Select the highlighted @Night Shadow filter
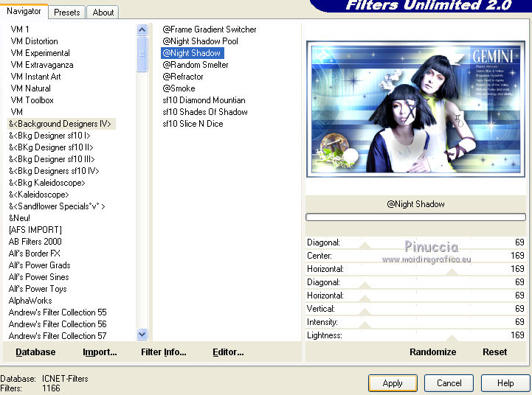532x395 pixels. pos(193,53)
